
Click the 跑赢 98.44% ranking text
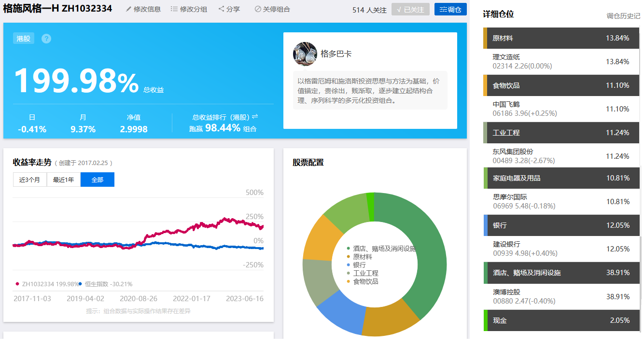pos(223,128)
